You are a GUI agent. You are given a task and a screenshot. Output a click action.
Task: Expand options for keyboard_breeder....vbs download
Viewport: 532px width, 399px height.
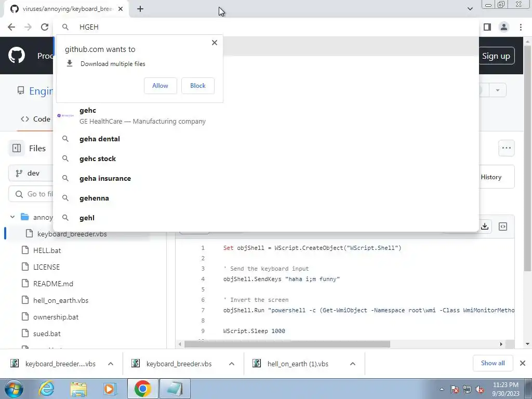point(111,364)
